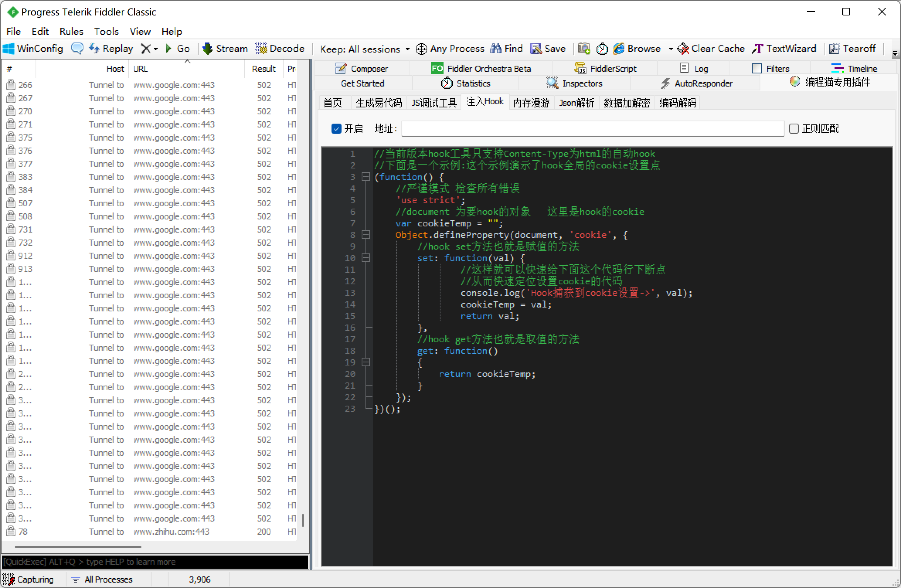
Task: Click the Replay sessions icon
Action: [x=94, y=49]
